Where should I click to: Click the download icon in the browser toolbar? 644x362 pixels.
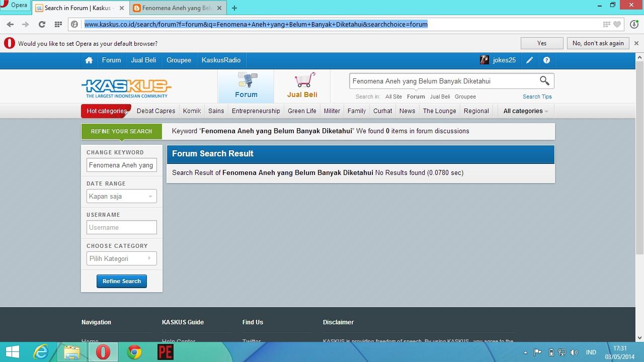tap(633, 24)
